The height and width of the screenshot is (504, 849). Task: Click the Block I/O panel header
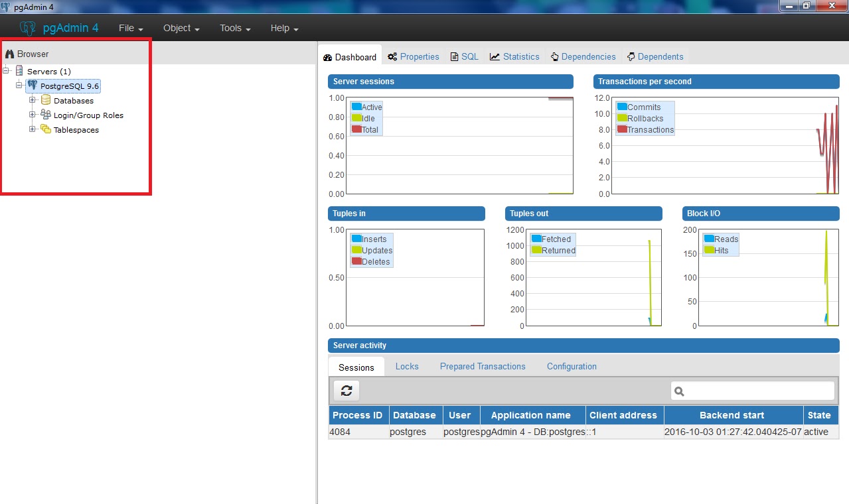coord(761,214)
